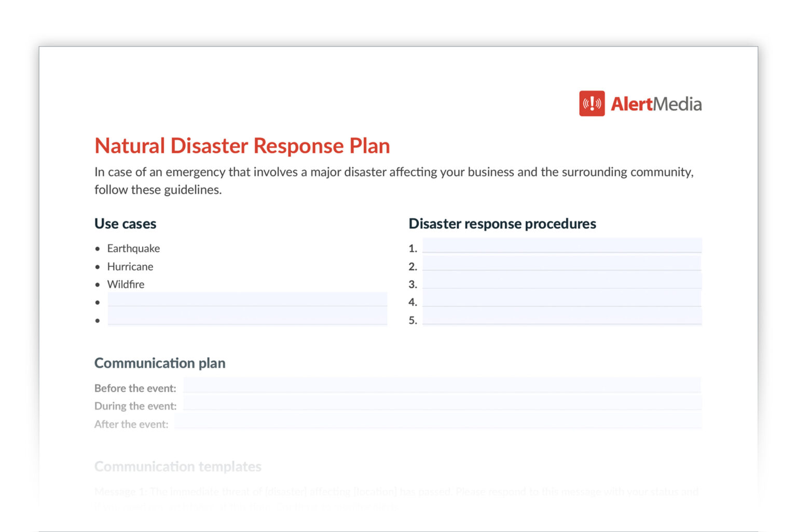Select the Hurricane bullet item
Image resolution: width=797 pixels, height=532 pixels.
pos(130,267)
